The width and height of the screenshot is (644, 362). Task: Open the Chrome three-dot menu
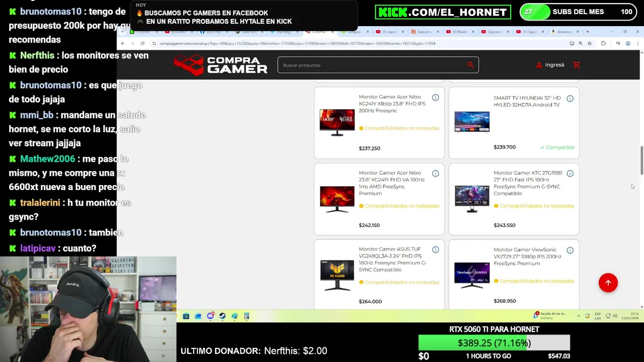tap(637, 43)
